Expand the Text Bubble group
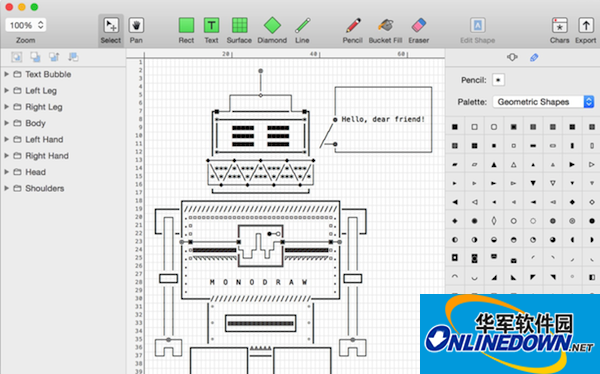This screenshot has height=374, width=600. coord(7,74)
